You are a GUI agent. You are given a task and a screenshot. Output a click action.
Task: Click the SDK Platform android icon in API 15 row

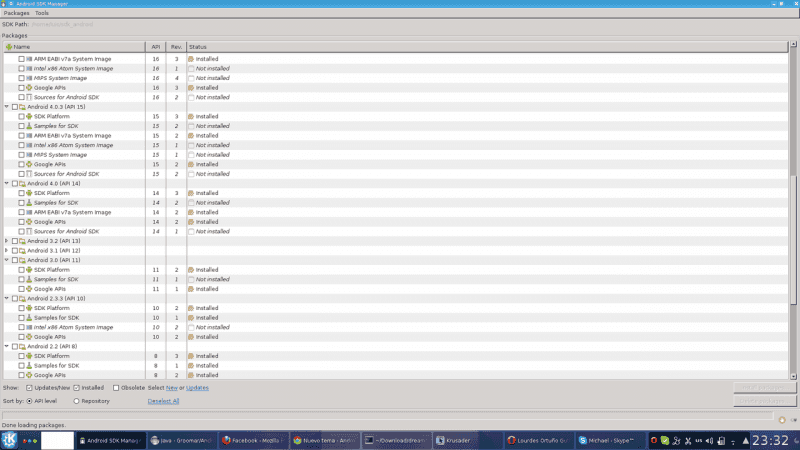coord(29,116)
